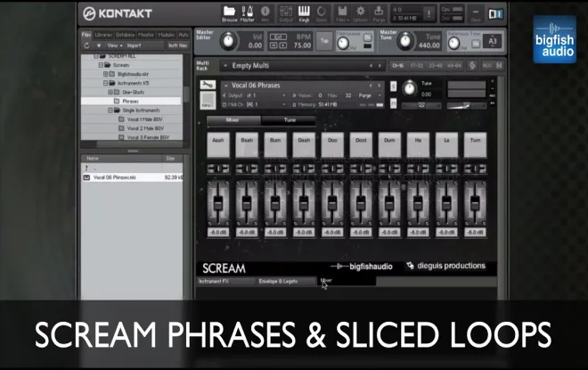Click the Aaah channel volume fader
Image resolution: width=588 pixels, height=370 pixels.
pos(218,202)
